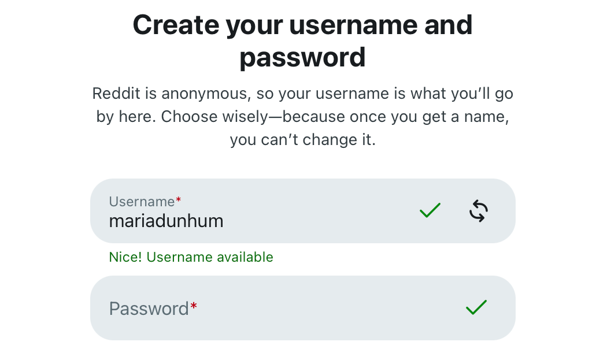
Task: Select the refresh icon to suggest new username
Action: 478,210
